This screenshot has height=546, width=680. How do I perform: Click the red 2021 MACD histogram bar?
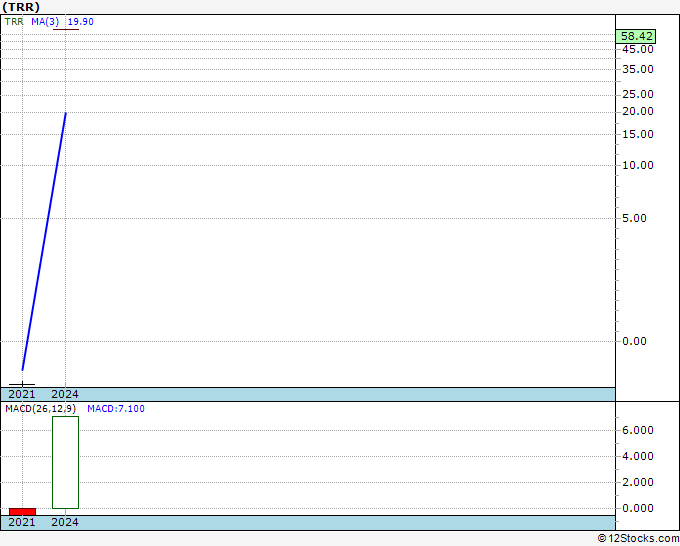(x=22, y=512)
